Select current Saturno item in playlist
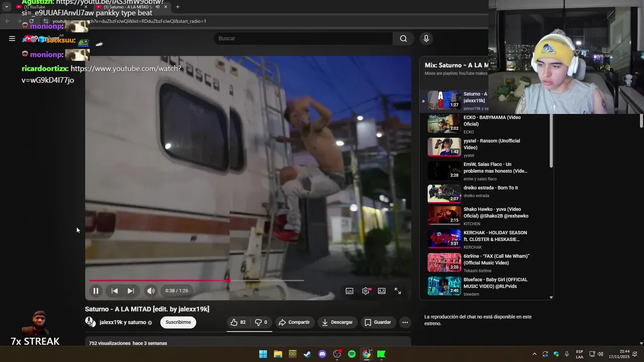Screen dimensions: 644x362 pos(455,100)
